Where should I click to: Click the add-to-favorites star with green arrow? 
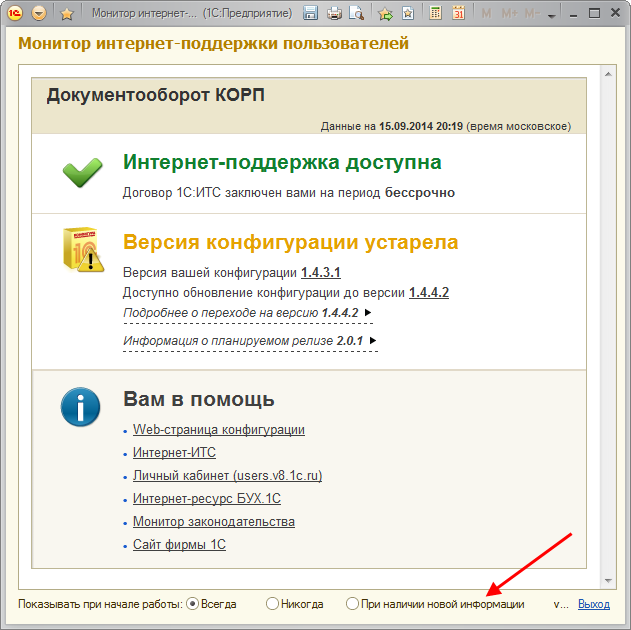coord(385,14)
